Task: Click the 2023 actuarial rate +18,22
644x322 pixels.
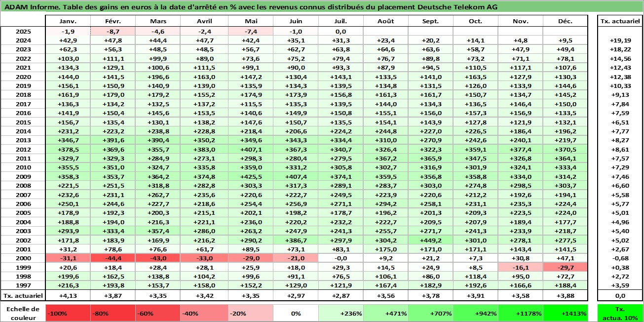Action: click(x=620, y=50)
